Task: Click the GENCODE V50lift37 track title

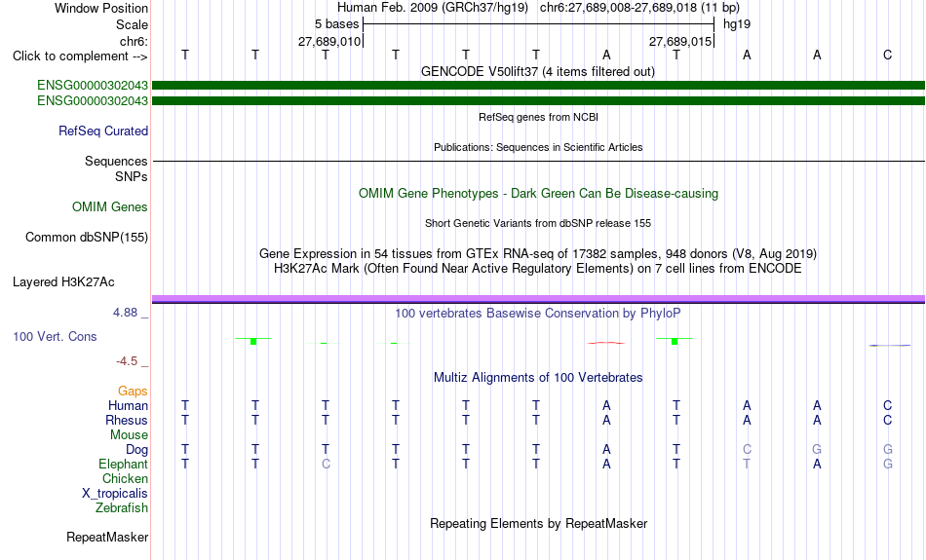Action: pyautogui.click(x=537, y=71)
